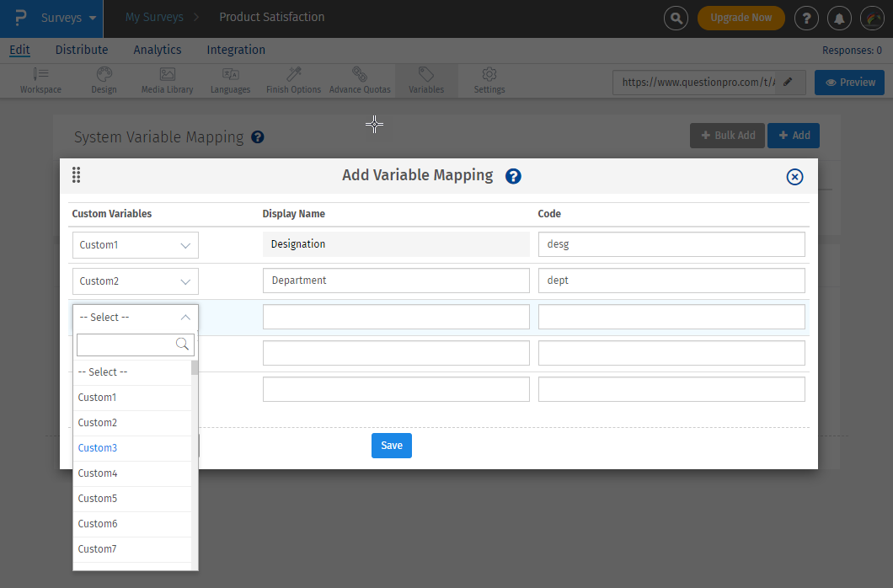Viewport: 893px width, 588px height.
Task: Open the Media Library
Action: click(166, 80)
